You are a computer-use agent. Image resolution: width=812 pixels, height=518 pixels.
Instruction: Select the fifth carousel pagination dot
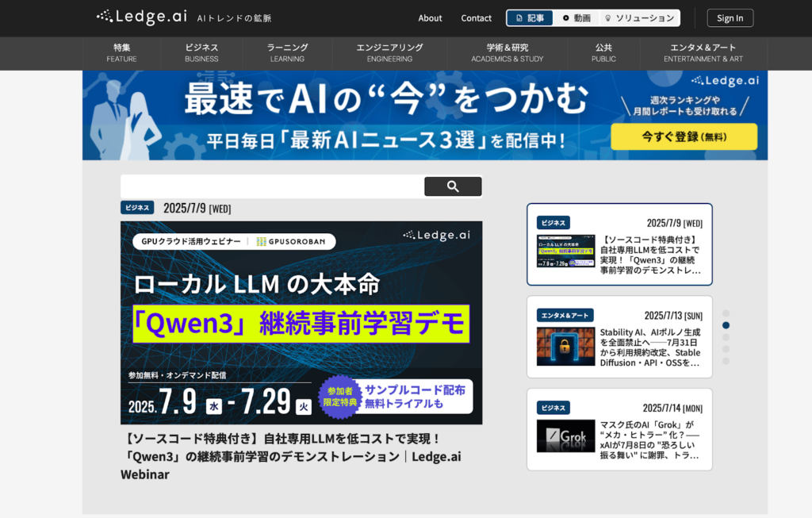click(x=726, y=361)
